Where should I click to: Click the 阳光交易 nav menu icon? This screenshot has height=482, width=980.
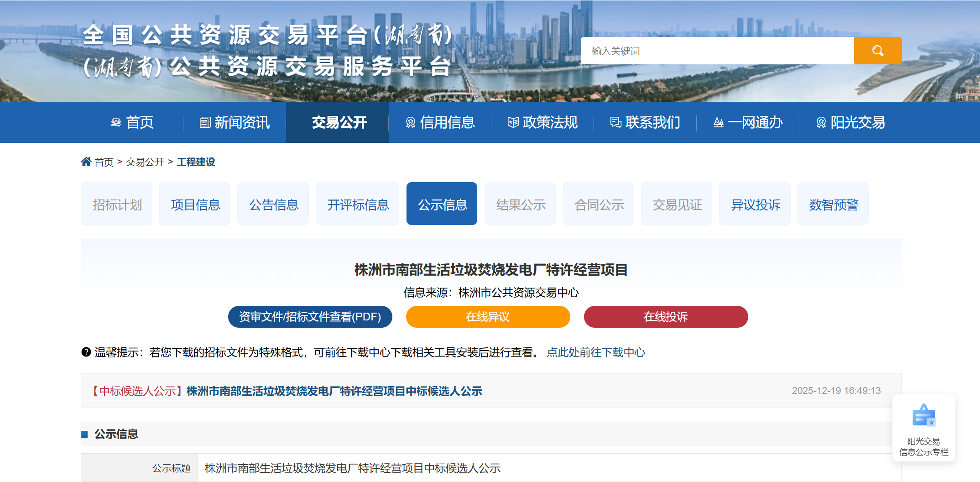point(821,122)
